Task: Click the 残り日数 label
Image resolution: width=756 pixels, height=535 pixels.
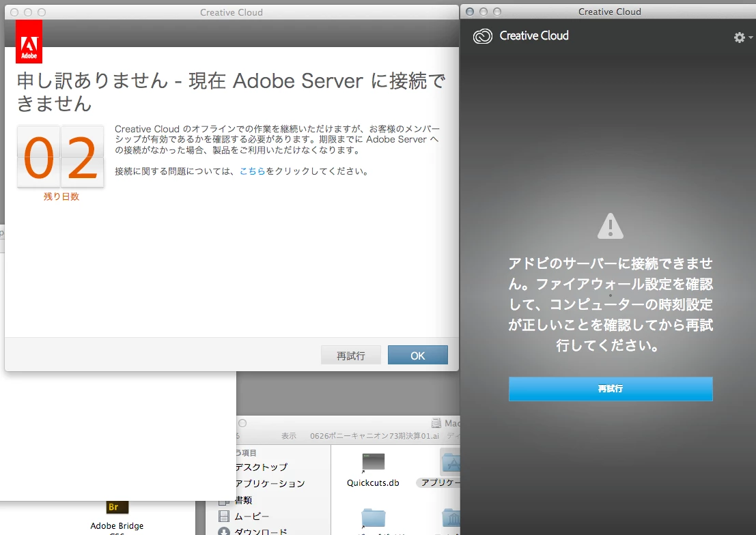Action: pos(61,197)
